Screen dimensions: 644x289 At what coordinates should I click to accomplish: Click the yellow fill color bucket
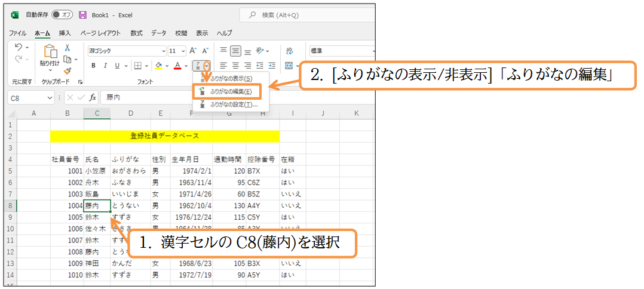(158, 66)
